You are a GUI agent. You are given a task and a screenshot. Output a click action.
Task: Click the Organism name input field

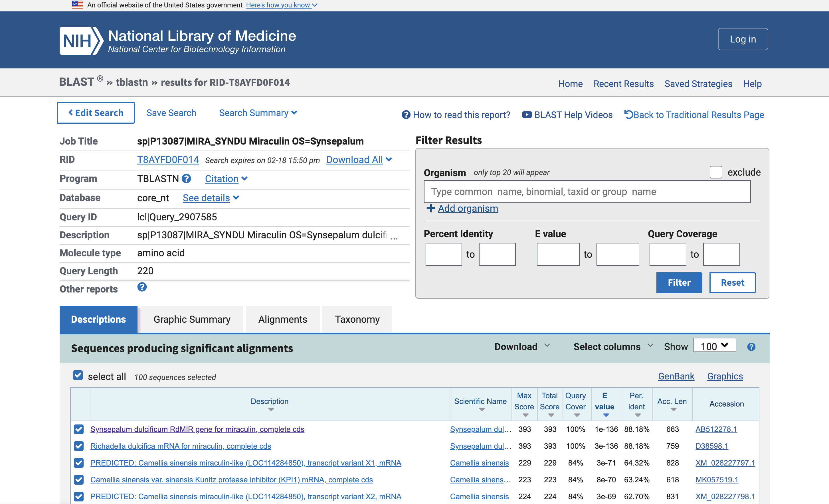[587, 191]
